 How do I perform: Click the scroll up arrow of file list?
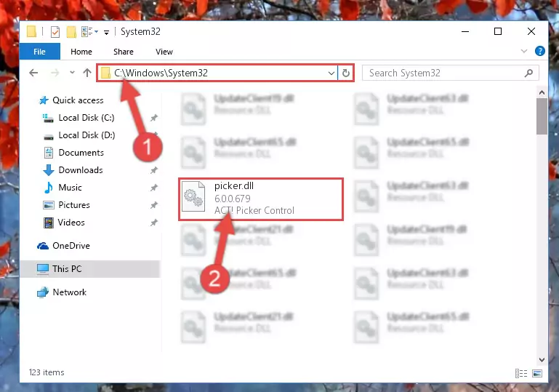[542, 92]
